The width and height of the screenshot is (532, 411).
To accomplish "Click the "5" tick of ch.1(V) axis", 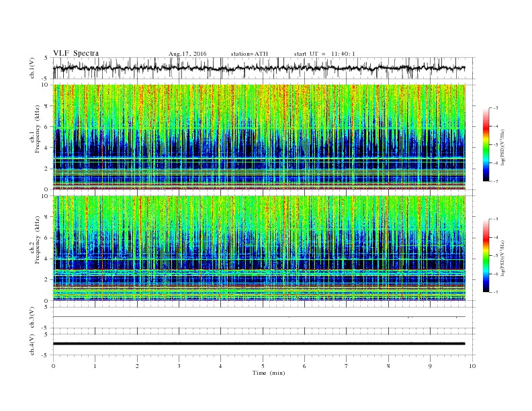I will coord(46,58).
